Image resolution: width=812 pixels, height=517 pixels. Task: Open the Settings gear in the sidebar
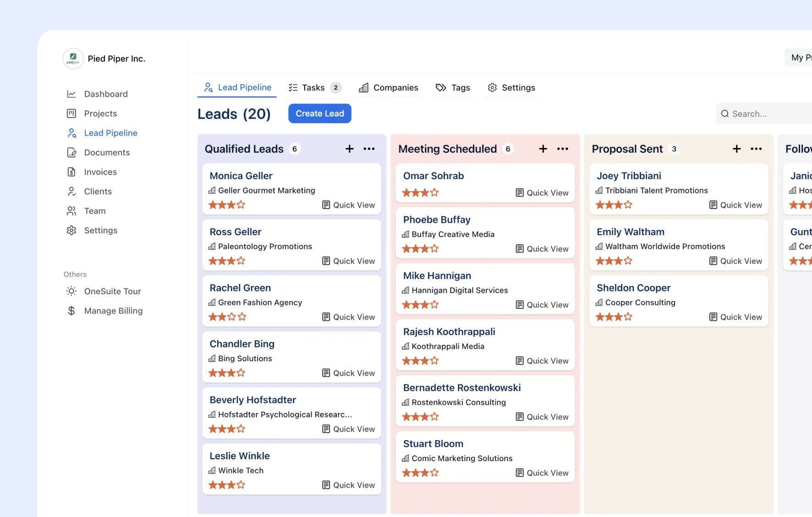[72, 230]
